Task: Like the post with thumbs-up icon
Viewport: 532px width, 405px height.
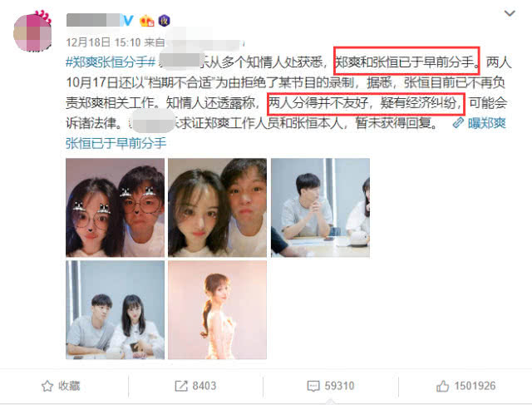Action: tap(442, 386)
